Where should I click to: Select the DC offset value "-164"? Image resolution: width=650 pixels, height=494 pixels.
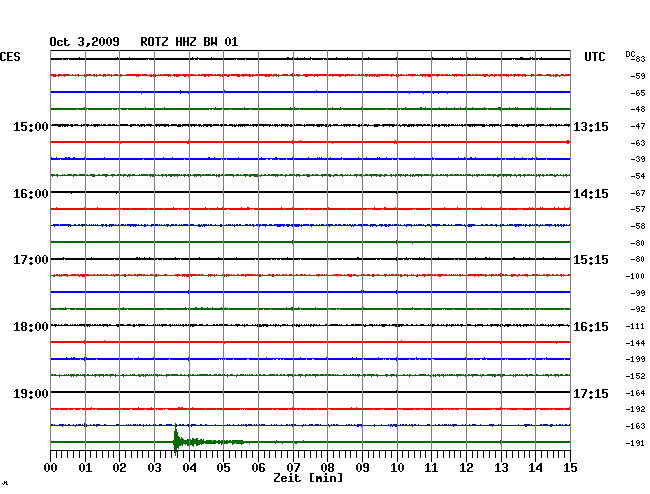[635, 393]
